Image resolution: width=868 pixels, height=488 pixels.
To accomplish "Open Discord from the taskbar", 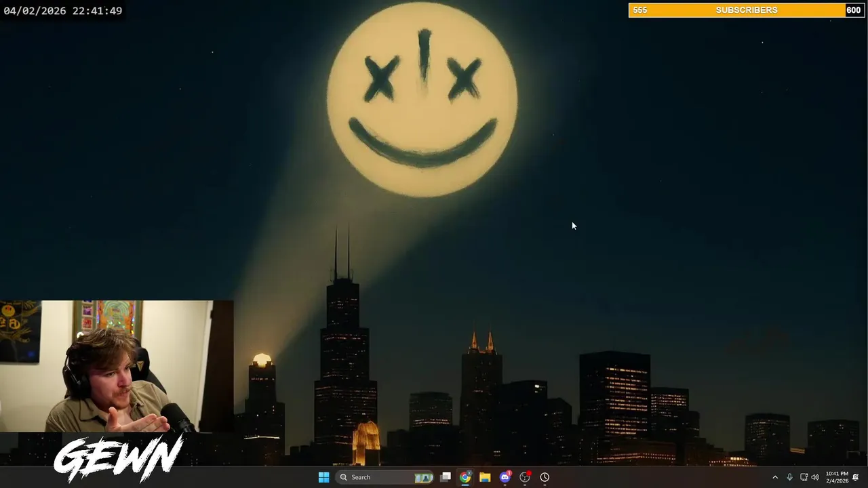I will [x=505, y=477].
